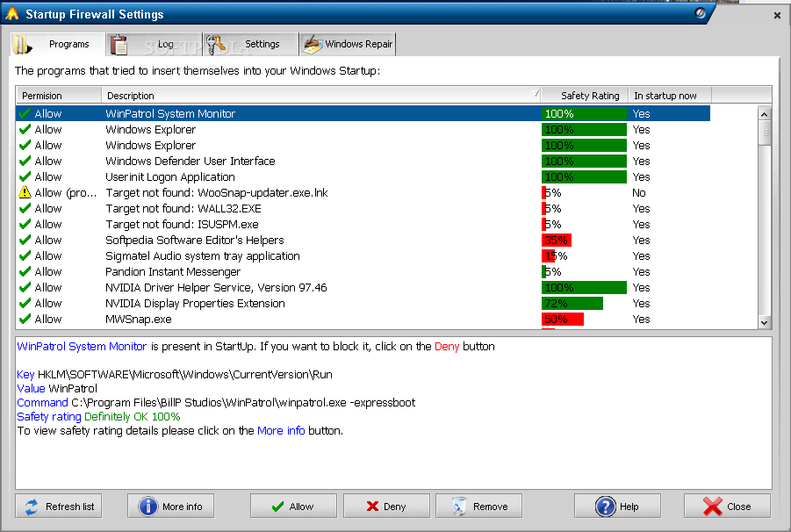This screenshot has height=532, width=791.
Task: Close the Startup Firewall Settings window
Action: coord(777,16)
